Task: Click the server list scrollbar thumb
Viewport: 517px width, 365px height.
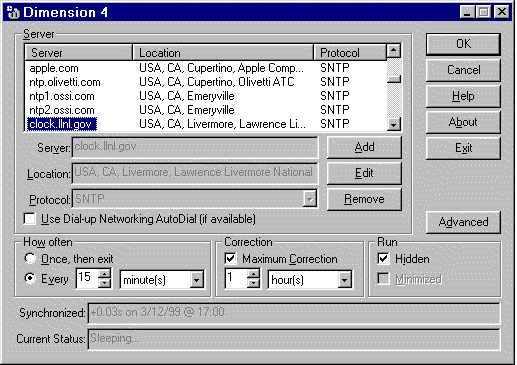Action: pos(394,79)
